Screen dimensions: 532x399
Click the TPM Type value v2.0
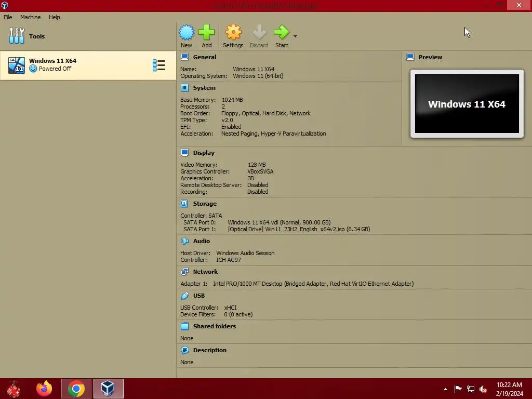tap(228, 120)
